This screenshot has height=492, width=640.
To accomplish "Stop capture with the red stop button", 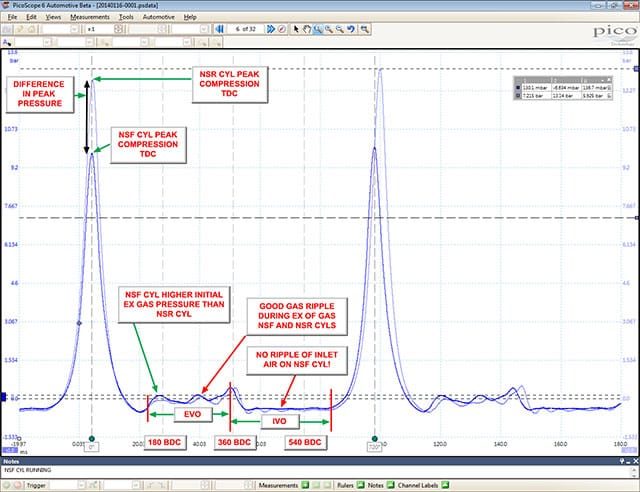I will pyautogui.click(x=18, y=485).
